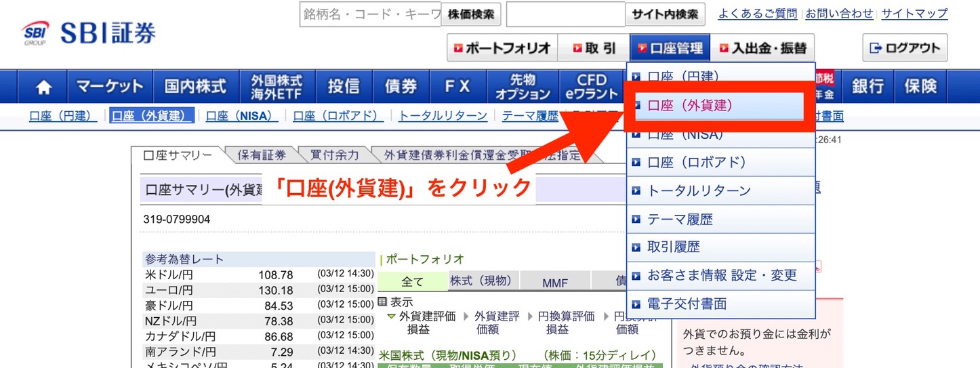The height and width of the screenshot is (368, 980).
Task: Choose 口座（NISA） in the dropdown menu
Action: coord(721,134)
